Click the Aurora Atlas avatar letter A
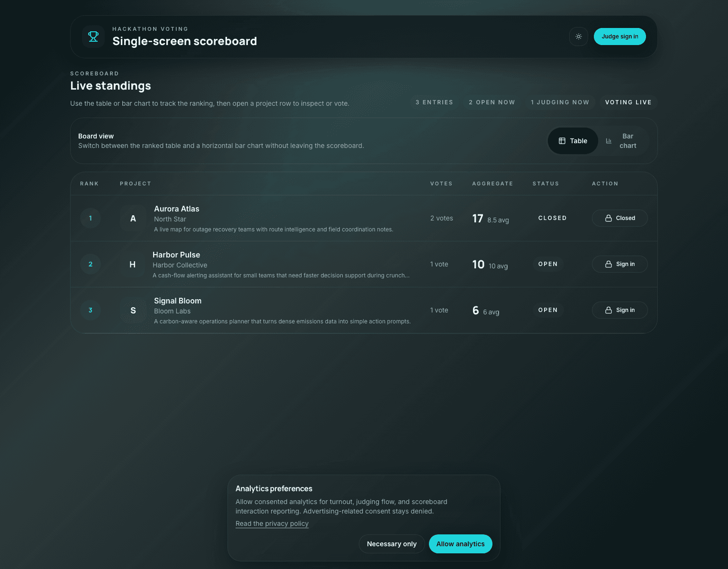This screenshot has width=728, height=569. (133, 218)
